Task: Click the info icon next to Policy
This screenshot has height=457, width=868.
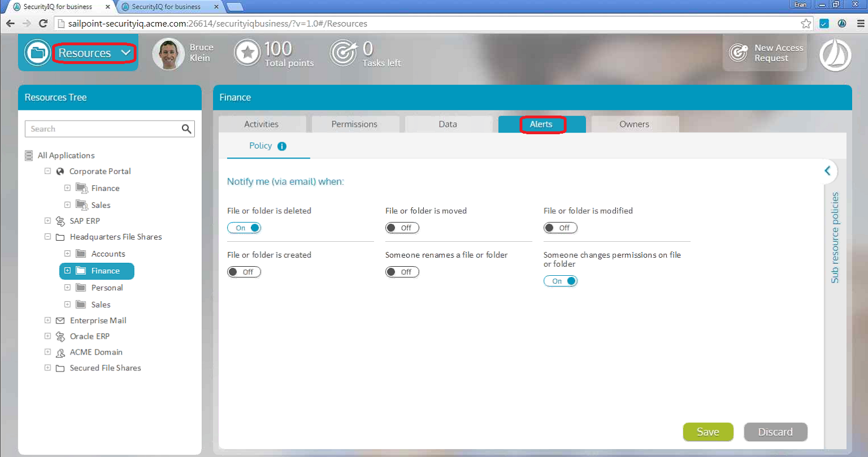Action: coord(282,146)
